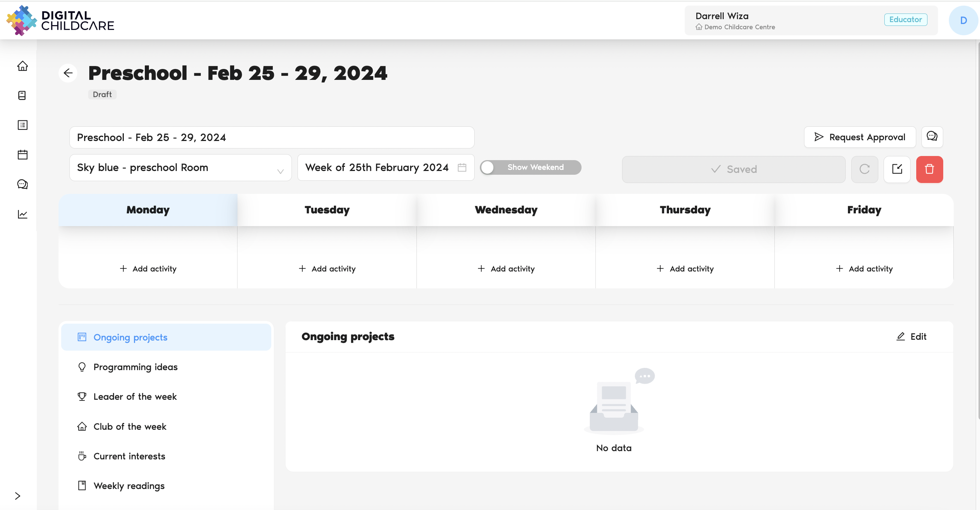Click the red delete trash button

pyautogui.click(x=929, y=169)
